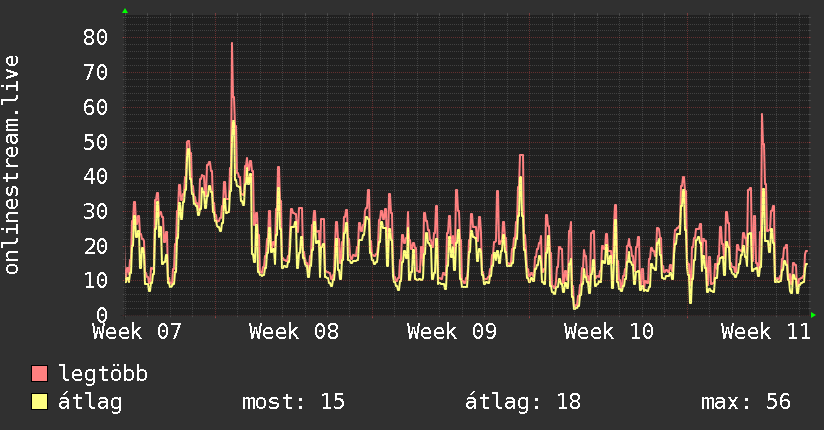This screenshot has width=824, height=430.
Task: Click the átlag legend label beside the yellow swatch
Action: pyautogui.click(x=90, y=402)
